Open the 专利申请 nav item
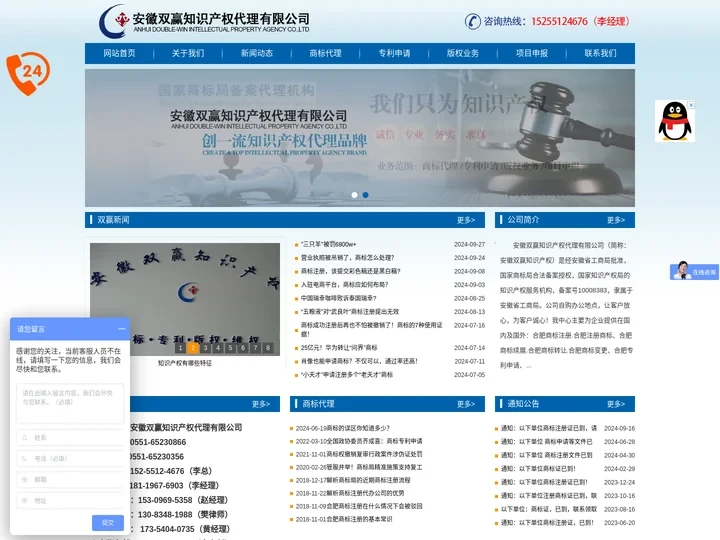Image resolution: width=720 pixels, height=540 pixels. [x=394, y=53]
